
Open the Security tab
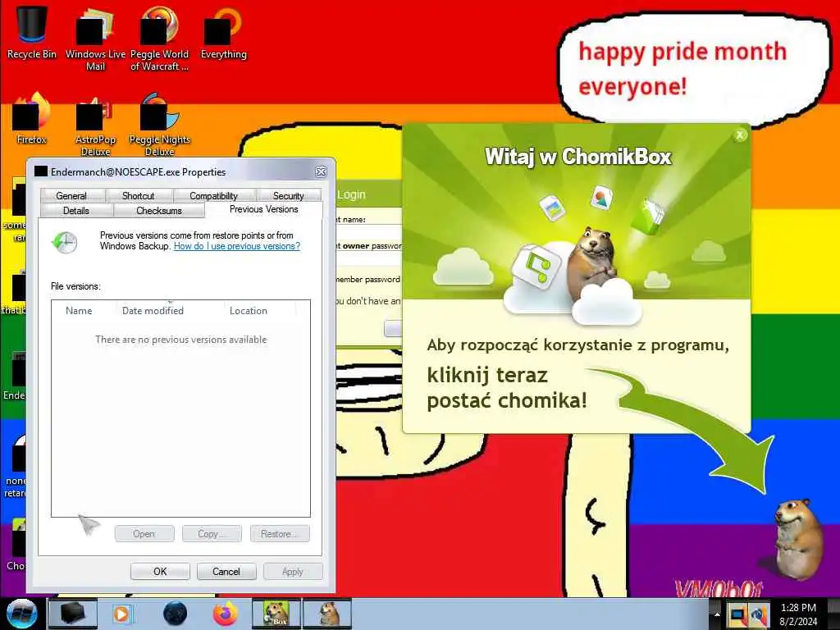288,195
